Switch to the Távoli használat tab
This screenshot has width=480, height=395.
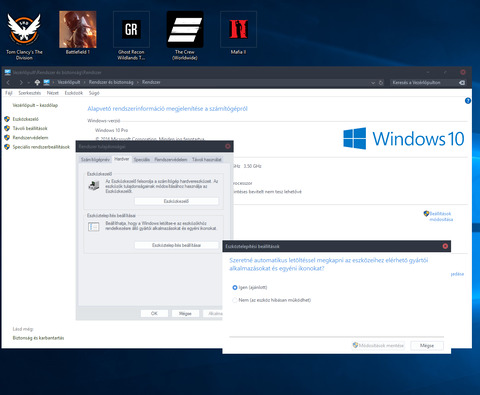(207, 160)
